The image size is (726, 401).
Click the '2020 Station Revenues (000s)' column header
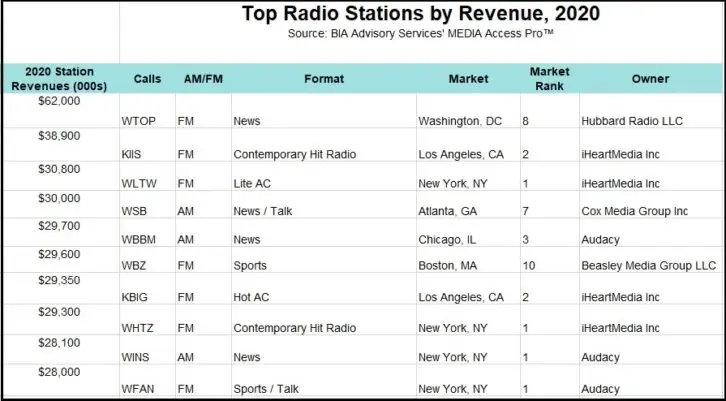coord(59,79)
